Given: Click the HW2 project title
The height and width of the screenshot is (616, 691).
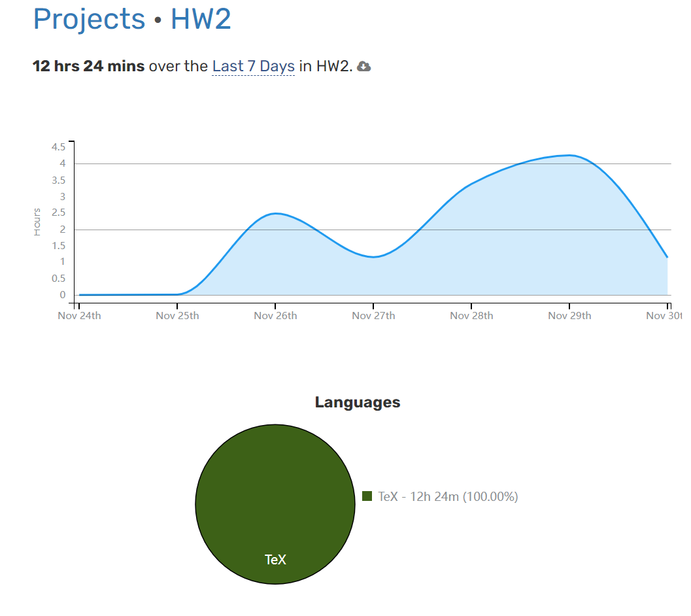Looking at the screenshot, I should click(x=201, y=19).
